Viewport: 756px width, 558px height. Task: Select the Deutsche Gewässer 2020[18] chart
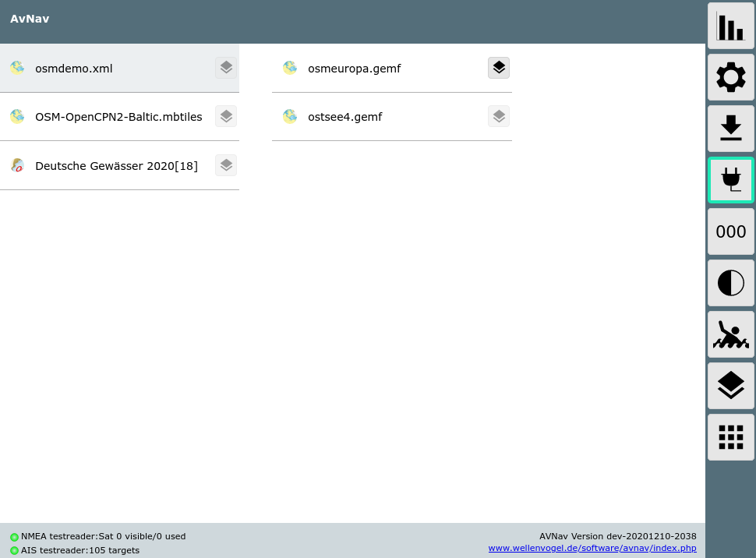119,166
